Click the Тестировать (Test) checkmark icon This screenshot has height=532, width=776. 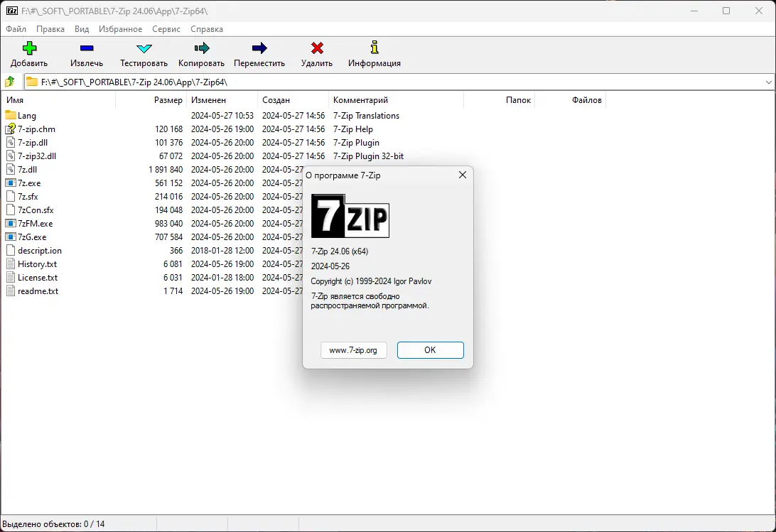click(142, 48)
